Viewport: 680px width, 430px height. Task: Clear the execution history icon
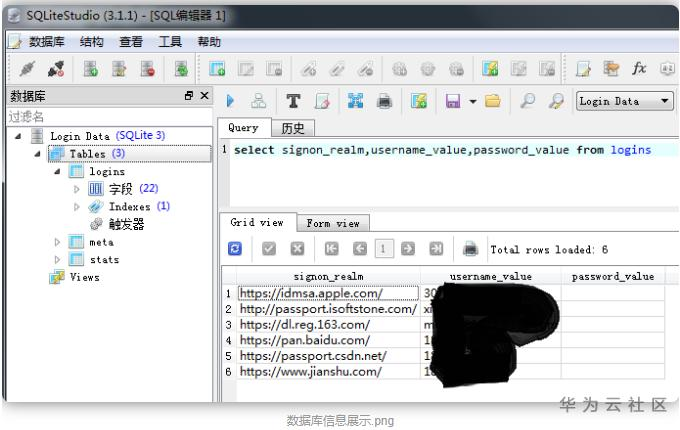coord(322,101)
